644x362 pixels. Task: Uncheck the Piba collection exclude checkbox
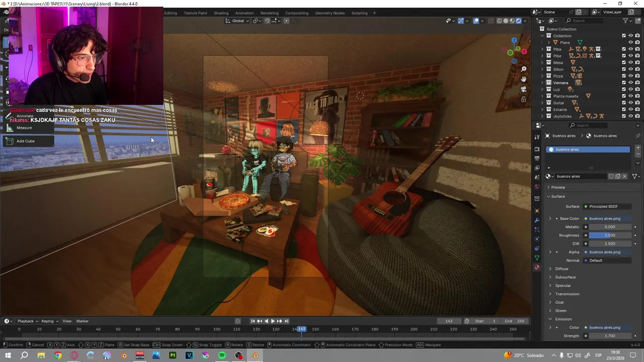pyautogui.click(x=624, y=49)
